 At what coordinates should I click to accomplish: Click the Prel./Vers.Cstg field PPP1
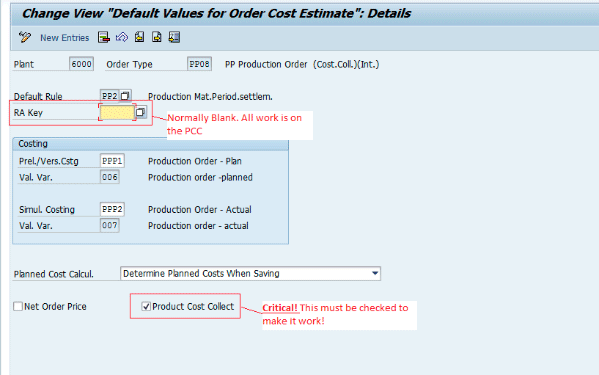(x=112, y=161)
